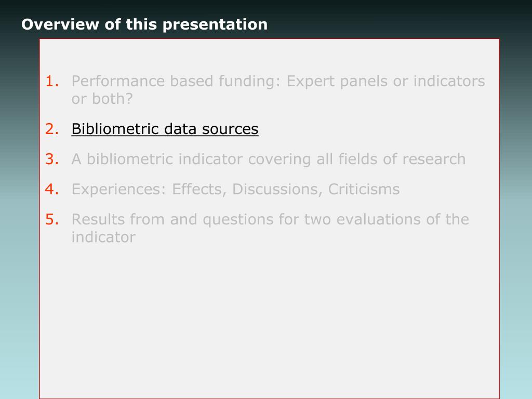This screenshot has width=532, height=399.
Task: Click the word "presentation" in the title
Action: tap(215, 25)
